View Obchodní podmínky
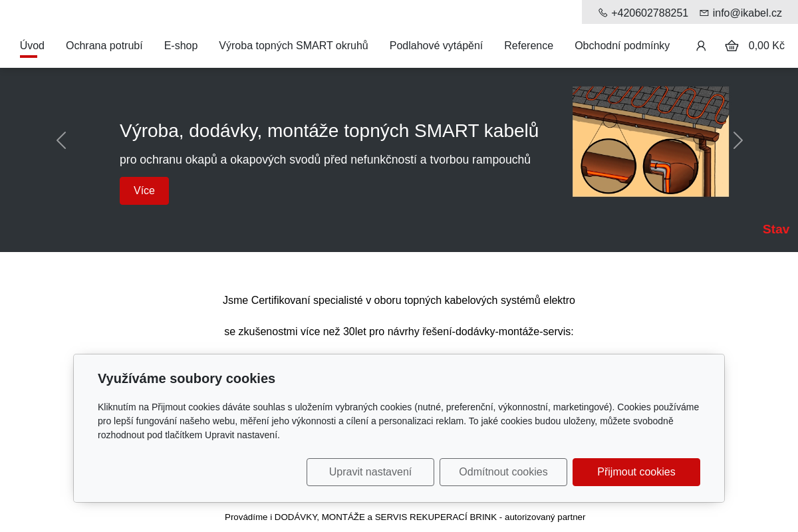The height and width of the screenshot is (532, 798). pos(622,45)
